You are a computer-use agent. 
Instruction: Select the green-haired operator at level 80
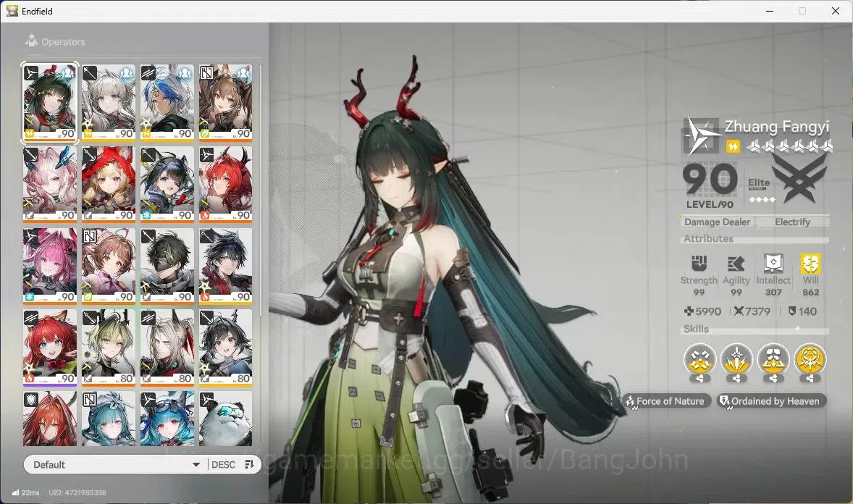tap(109, 348)
